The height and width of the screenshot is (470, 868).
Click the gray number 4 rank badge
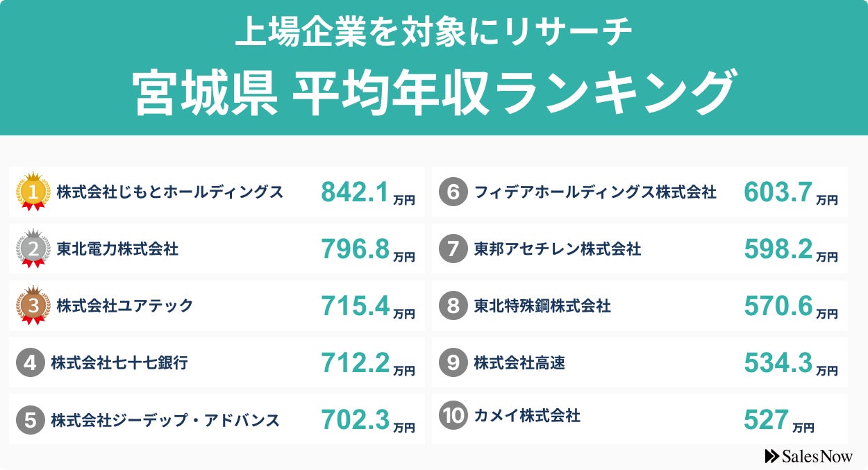(x=30, y=362)
